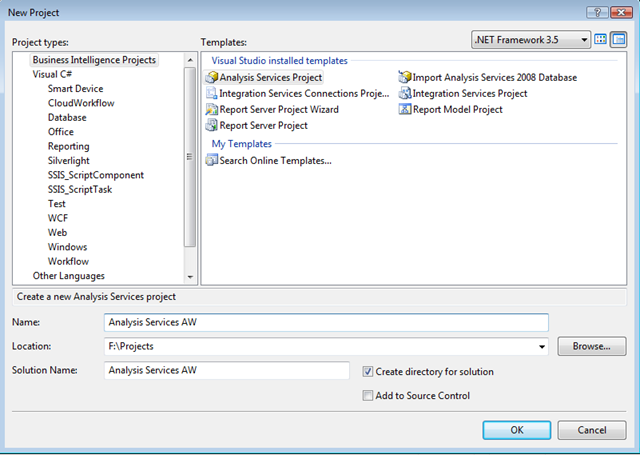Click the Integration Services Project label
The width and height of the screenshot is (640, 455).
(470, 93)
